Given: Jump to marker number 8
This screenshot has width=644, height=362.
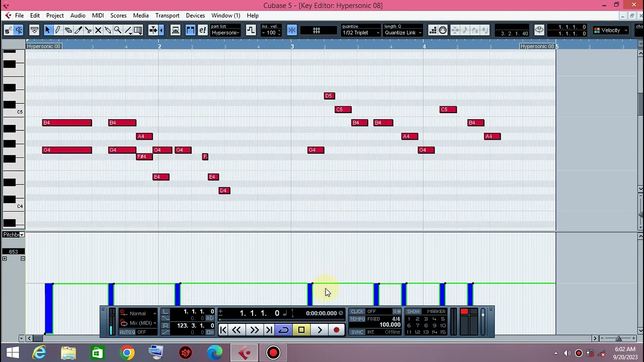Looking at the screenshot, I should (425, 326).
